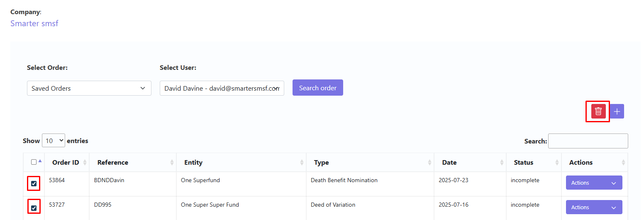Sort table by Status column arrows
The height and width of the screenshot is (220, 644).
pos(557,163)
